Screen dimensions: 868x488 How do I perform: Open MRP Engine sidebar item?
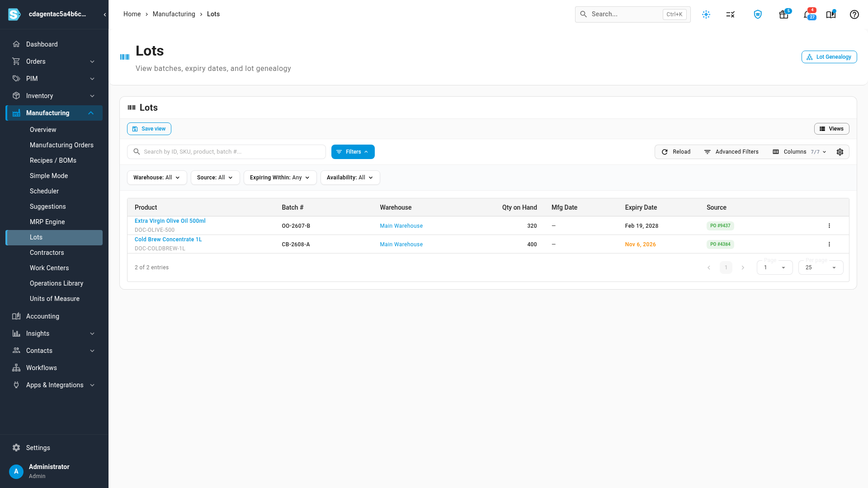pos(47,222)
